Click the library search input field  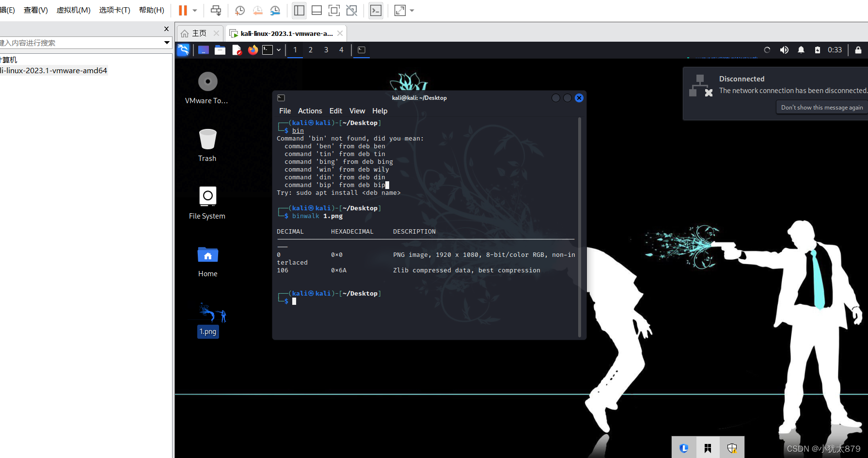click(81, 43)
